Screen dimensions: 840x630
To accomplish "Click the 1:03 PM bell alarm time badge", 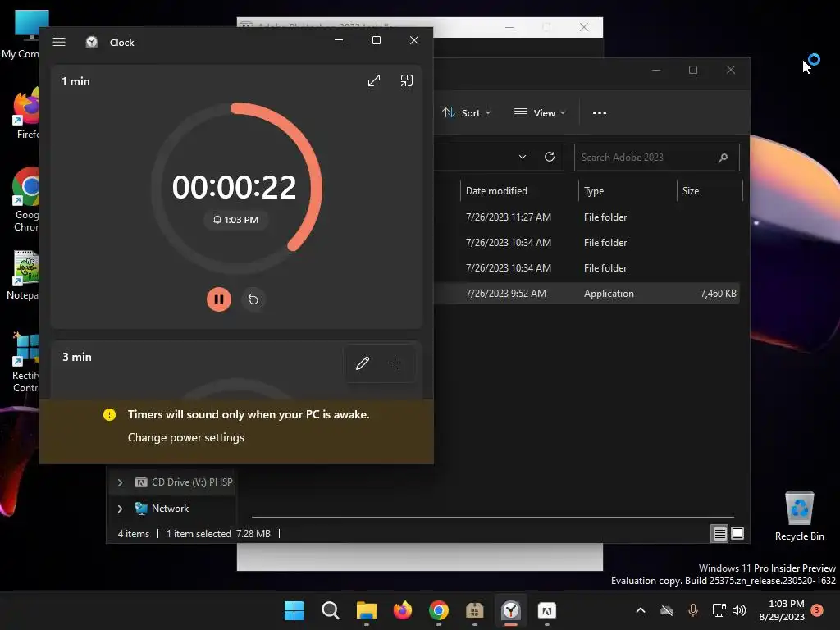I will pyautogui.click(x=235, y=220).
